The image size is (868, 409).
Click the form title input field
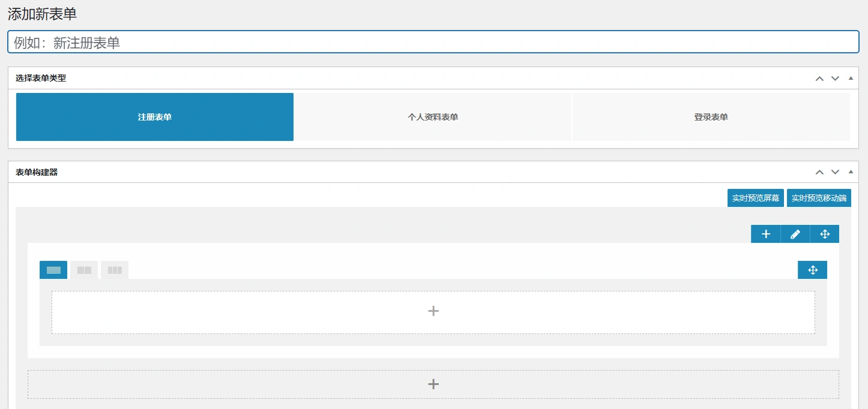pos(433,42)
